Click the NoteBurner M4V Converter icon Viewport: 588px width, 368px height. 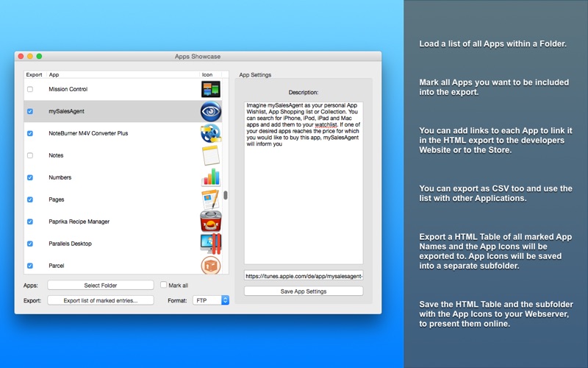[211, 133]
